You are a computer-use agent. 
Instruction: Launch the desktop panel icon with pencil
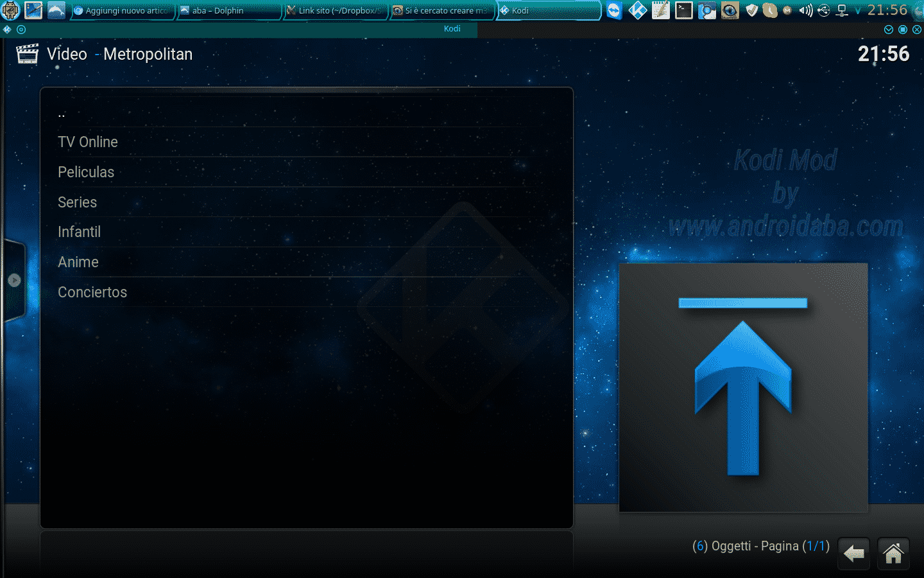click(33, 10)
